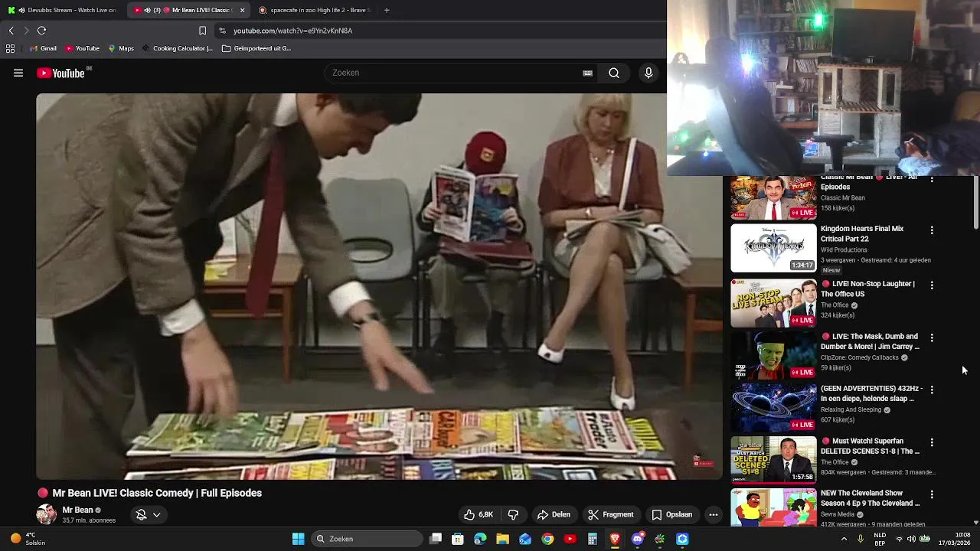
Task: Start voice search with microphone icon
Action: 648,73
